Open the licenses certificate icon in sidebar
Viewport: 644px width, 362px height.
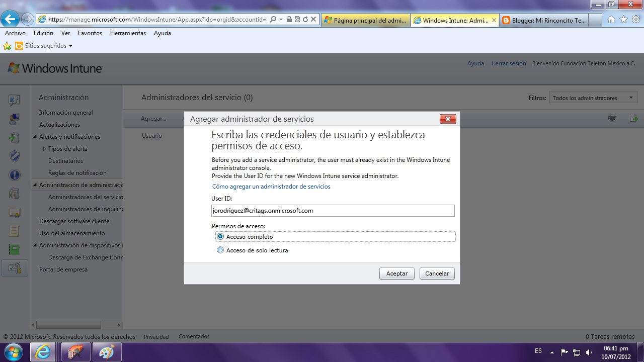pos(15,212)
